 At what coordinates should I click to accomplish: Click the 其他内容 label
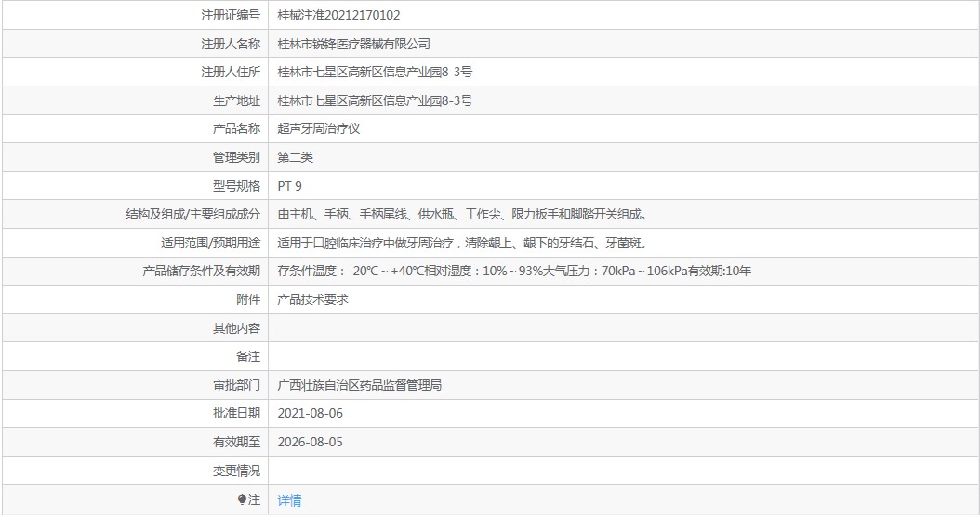click(x=236, y=328)
